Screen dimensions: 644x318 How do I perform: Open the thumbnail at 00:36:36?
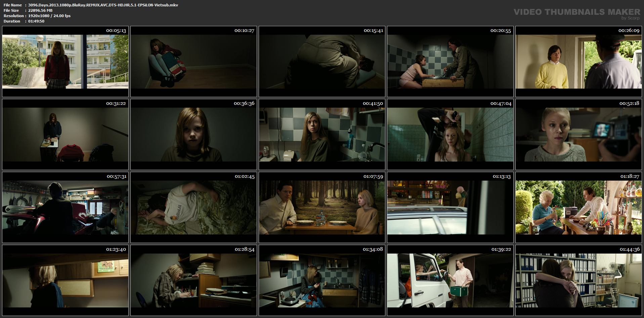194,134
